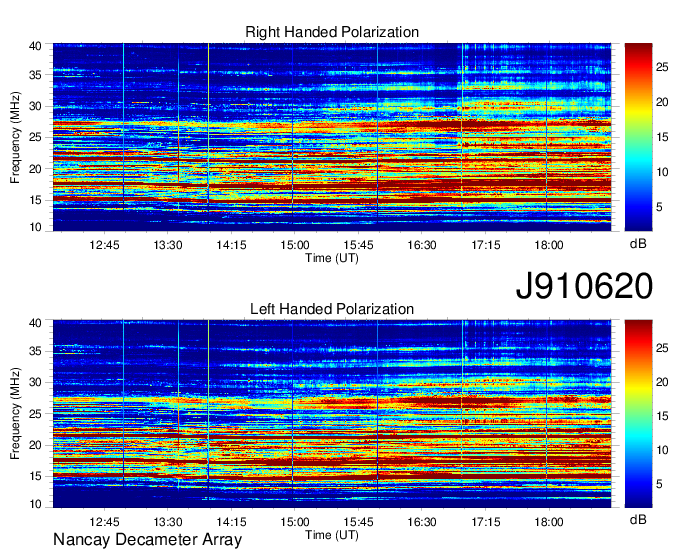Click the 25 MHz frequency tick of the Left Handed plot
680x552 pixels.
click(35, 414)
